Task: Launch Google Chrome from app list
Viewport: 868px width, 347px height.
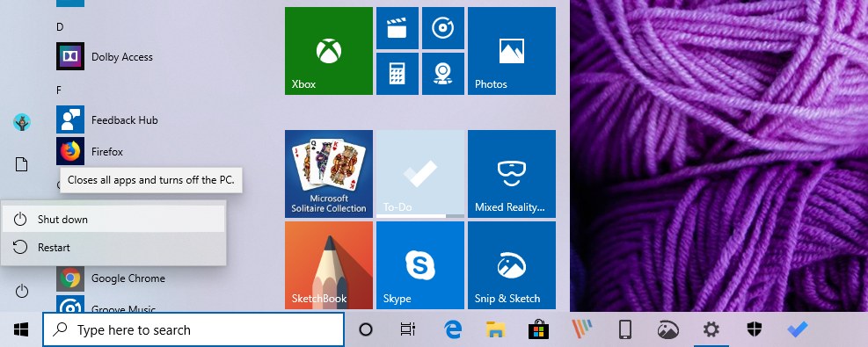Action: click(111, 278)
